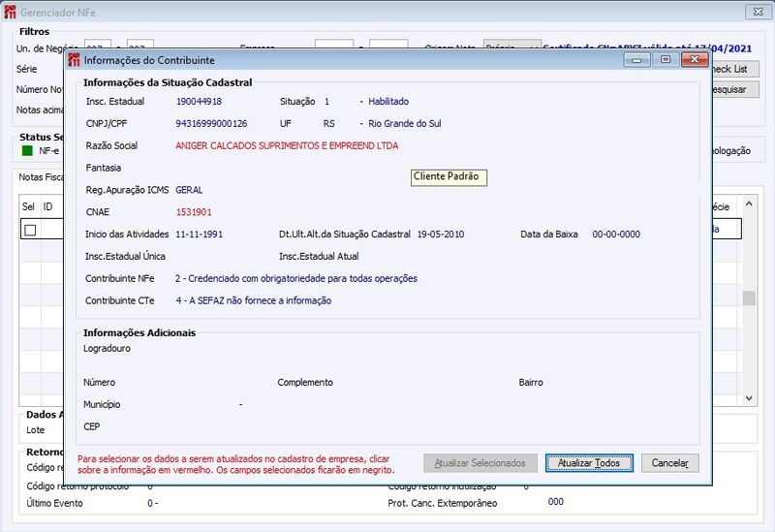The width and height of the screenshot is (775, 532).
Task: Click the Pesquisar button
Action: (734, 89)
